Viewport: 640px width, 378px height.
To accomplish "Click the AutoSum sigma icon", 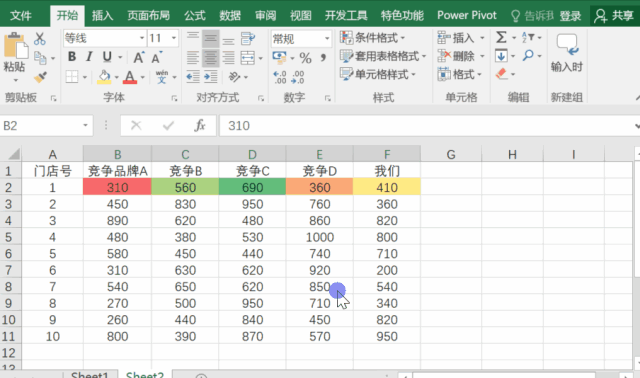I will (x=501, y=38).
